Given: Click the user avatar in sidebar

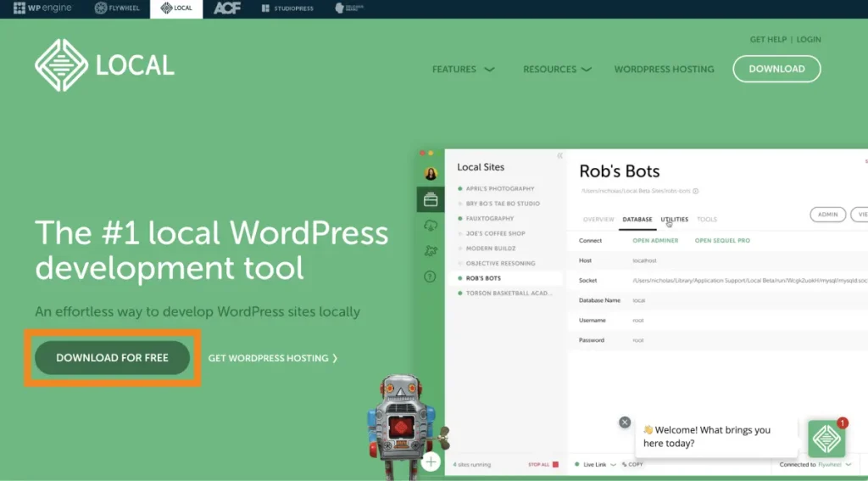Looking at the screenshot, I should point(431,173).
